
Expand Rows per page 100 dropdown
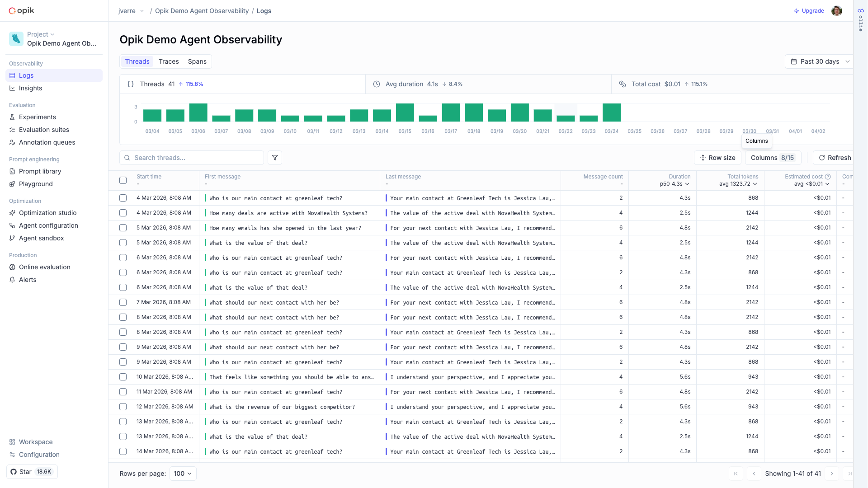[x=183, y=474]
